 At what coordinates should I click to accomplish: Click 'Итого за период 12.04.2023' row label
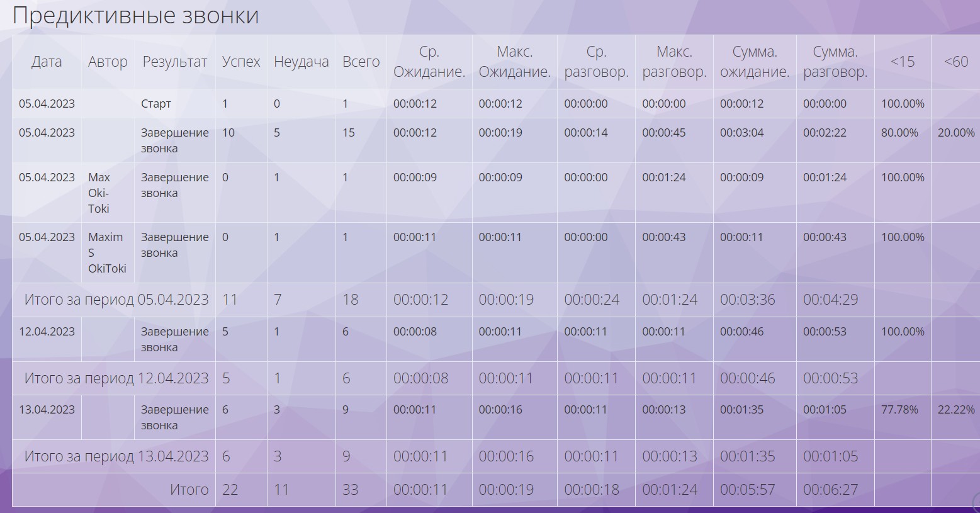(x=116, y=378)
